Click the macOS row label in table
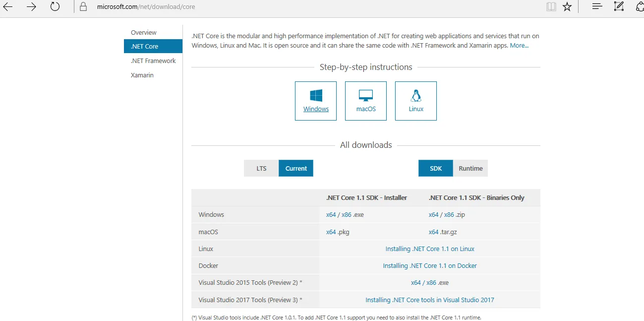644x321 pixels. 208,232
